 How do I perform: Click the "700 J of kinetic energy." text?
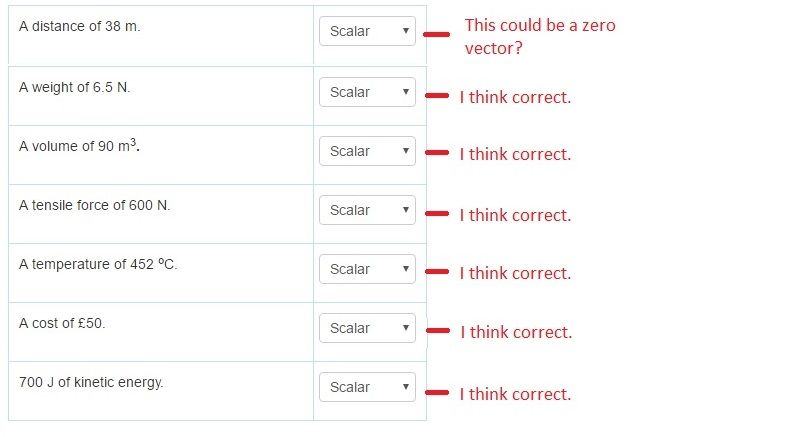(91, 382)
